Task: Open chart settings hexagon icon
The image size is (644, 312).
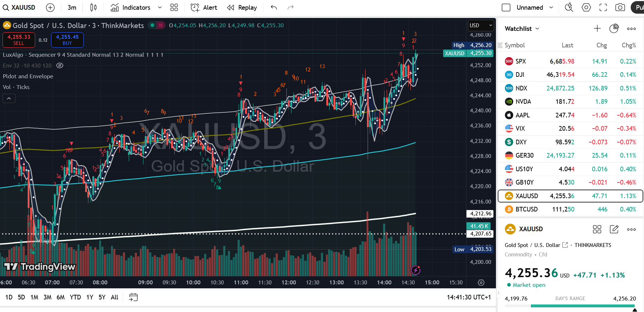Action: tap(586, 8)
